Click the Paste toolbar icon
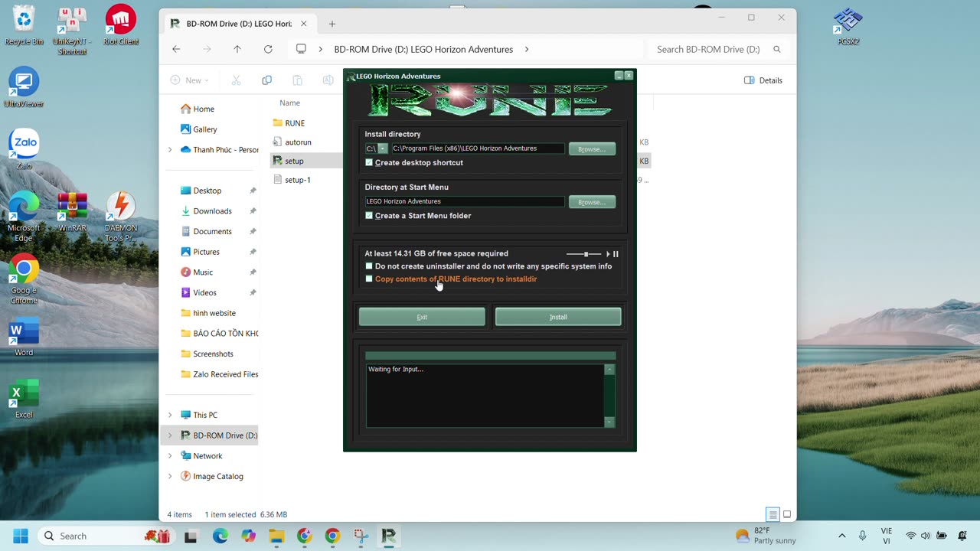 pyautogui.click(x=297, y=80)
